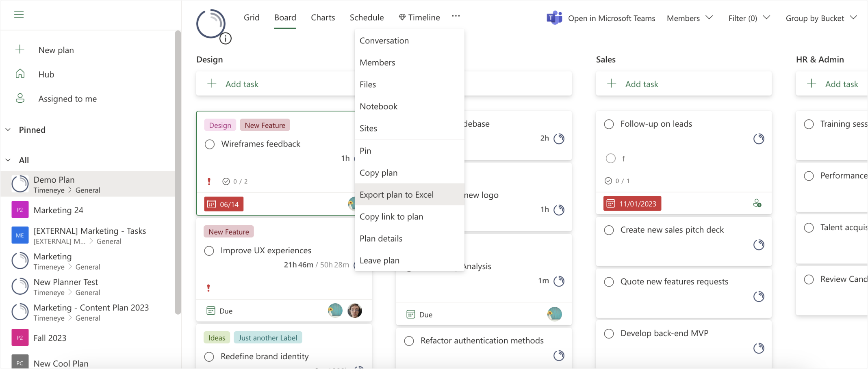The height and width of the screenshot is (369, 868).
Task: Check off Create new sales pitch deck
Action: 609,230
